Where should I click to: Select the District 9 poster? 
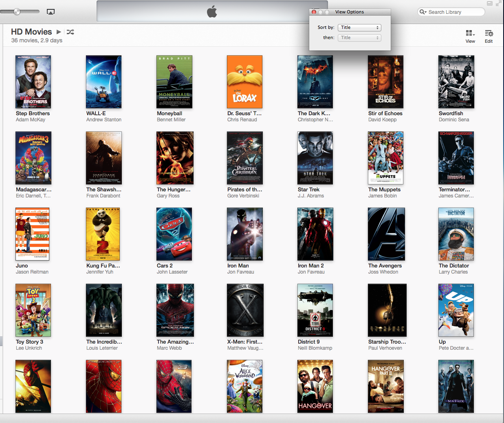pos(315,310)
